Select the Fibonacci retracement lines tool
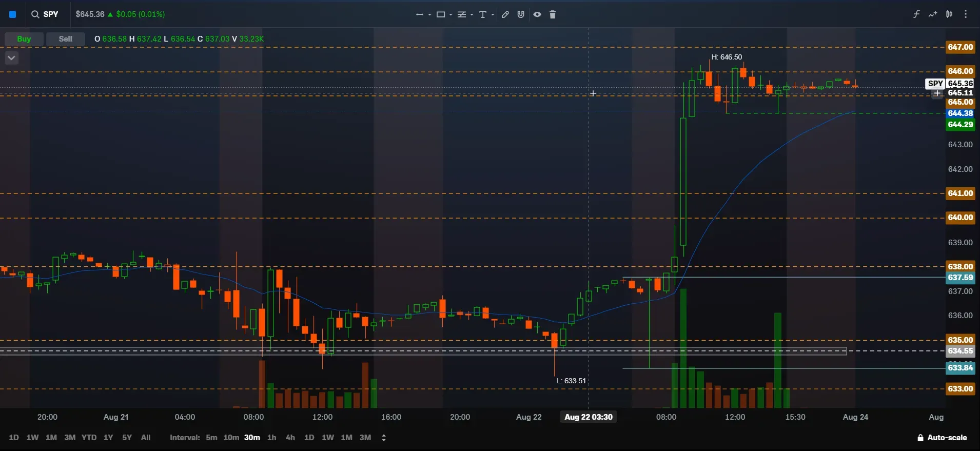Image resolution: width=980 pixels, height=451 pixels. [x=462, y=14]
